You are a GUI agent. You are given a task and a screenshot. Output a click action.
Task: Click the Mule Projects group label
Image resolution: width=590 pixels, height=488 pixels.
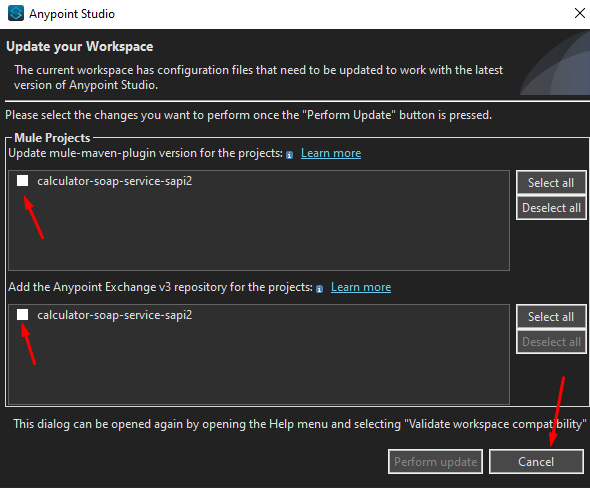[x=52, y=138]
